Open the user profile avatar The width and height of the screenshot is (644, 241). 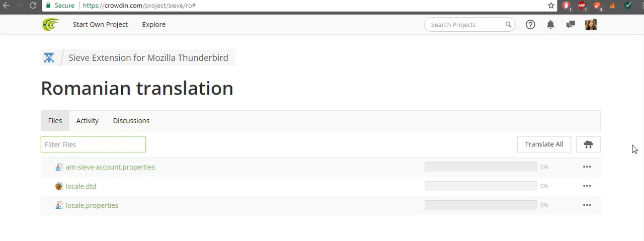coord(591,24)
